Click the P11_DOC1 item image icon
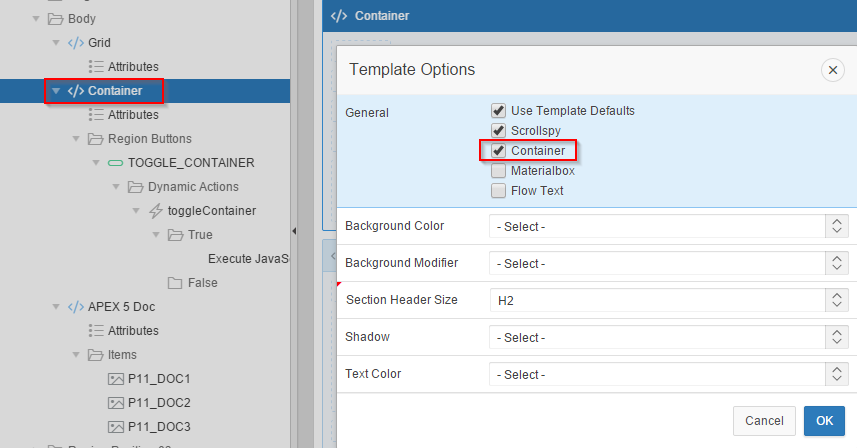The height and width of the screenshot is (448, 857). pyautogui.click(x=115, y=379)
